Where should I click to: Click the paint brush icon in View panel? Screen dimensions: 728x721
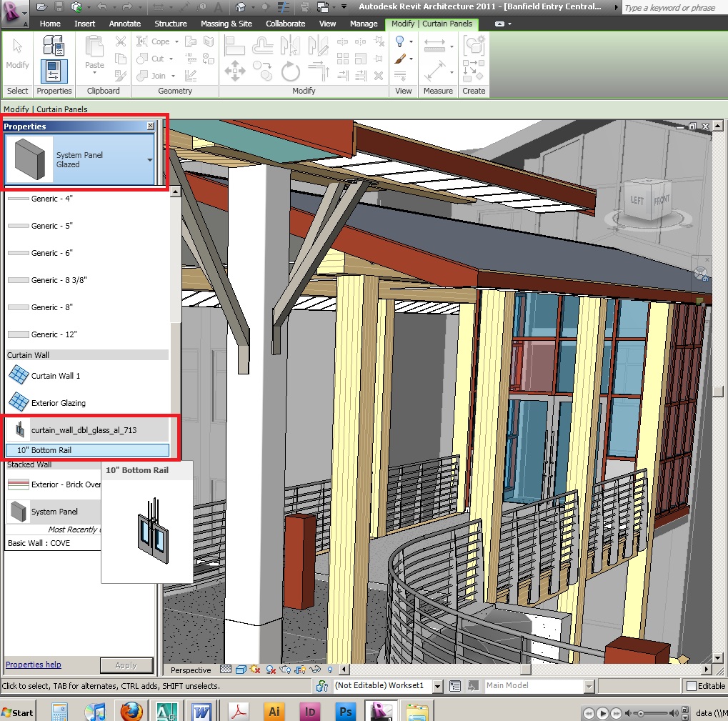401,59
